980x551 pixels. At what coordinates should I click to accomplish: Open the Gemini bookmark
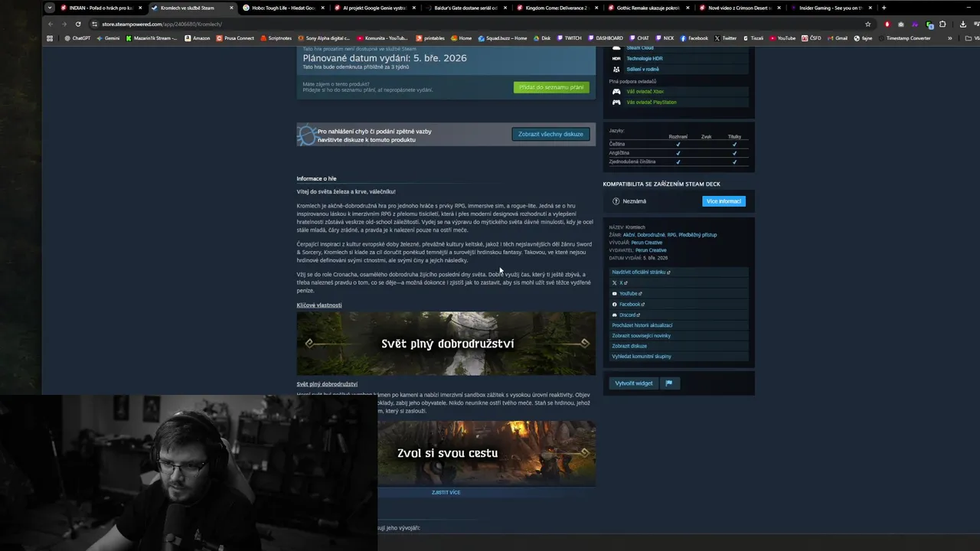pyautogui.click(x=108, y=38)
